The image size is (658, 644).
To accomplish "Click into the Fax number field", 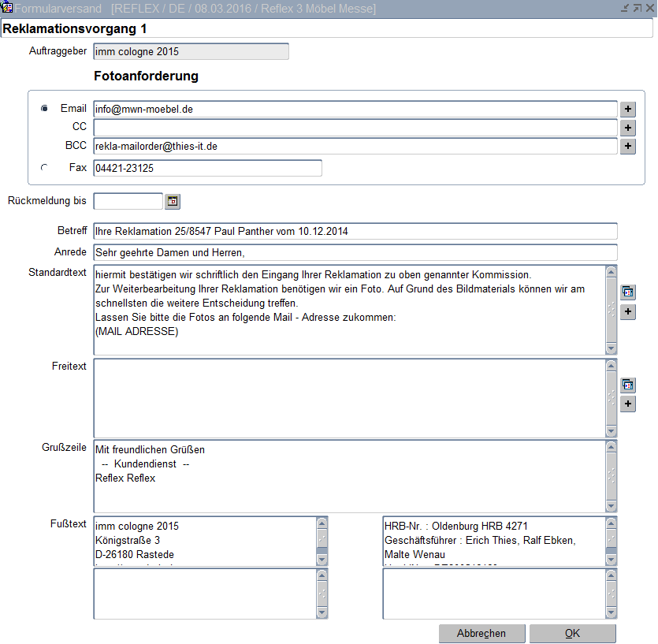I will [x=207, y=168].
